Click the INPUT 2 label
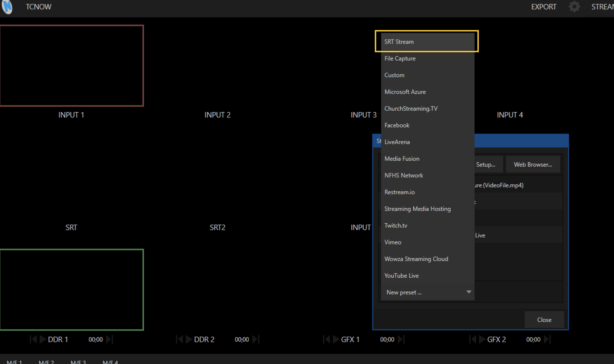 (217, 115)
